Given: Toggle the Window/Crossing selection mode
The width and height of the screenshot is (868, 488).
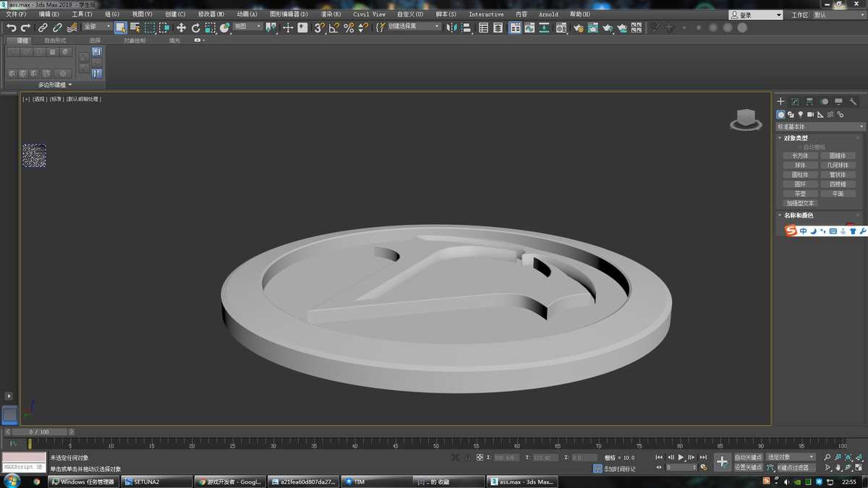Looking at the screenshot, I should click(164, 27).
